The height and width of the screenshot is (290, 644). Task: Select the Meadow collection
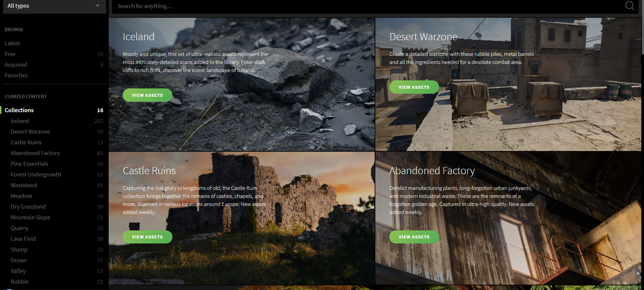pyautogui.click(x=21, y=196)
